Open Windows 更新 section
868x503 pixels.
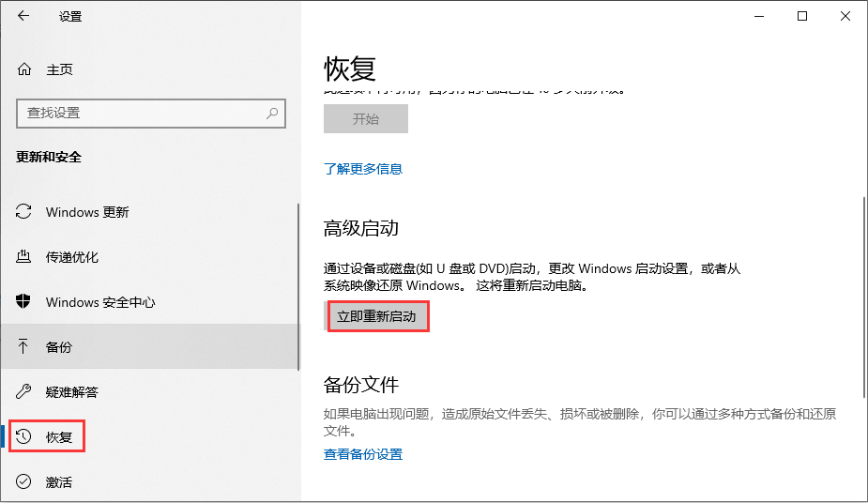click(x=149, y=211)
